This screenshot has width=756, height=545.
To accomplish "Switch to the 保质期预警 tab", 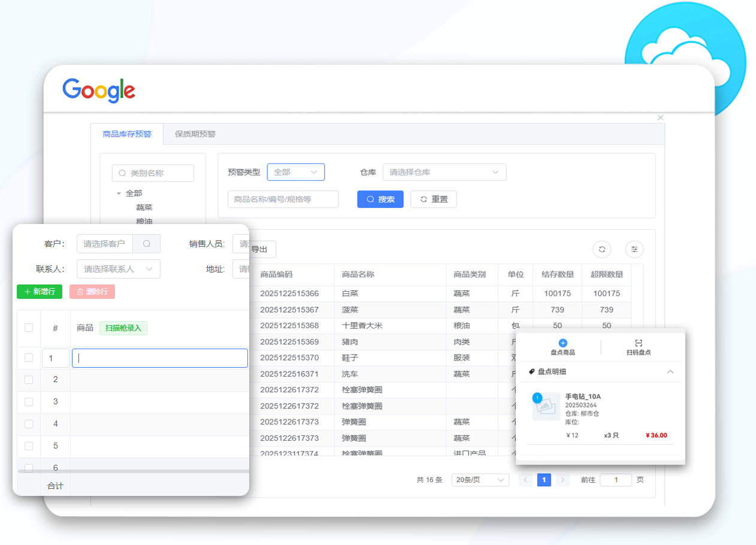I will (195, 134).
